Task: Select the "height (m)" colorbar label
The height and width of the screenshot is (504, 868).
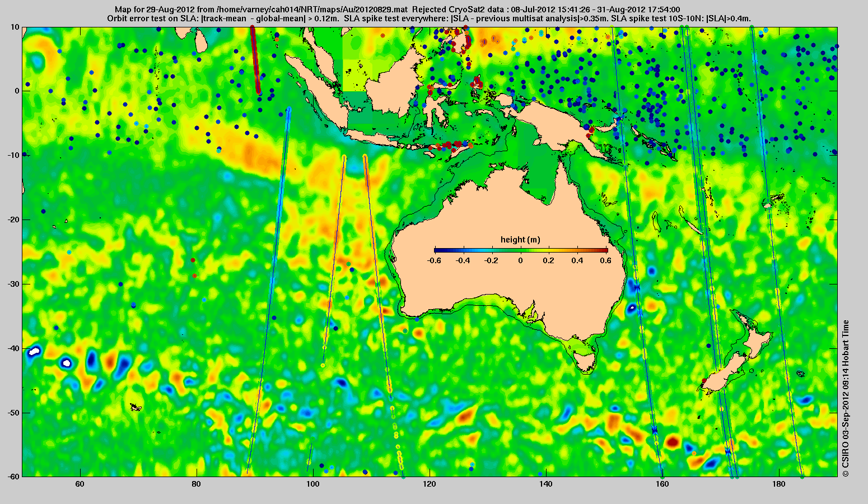Action: tap(520, 240)
